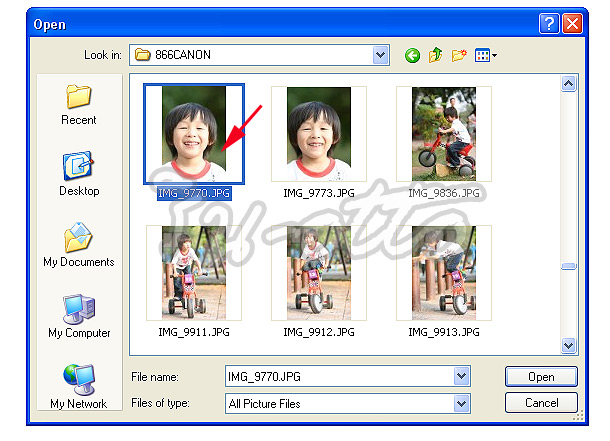Close the Open dialog
The height and width of the screenshot is (441, 610).
(x=572, y=24)
